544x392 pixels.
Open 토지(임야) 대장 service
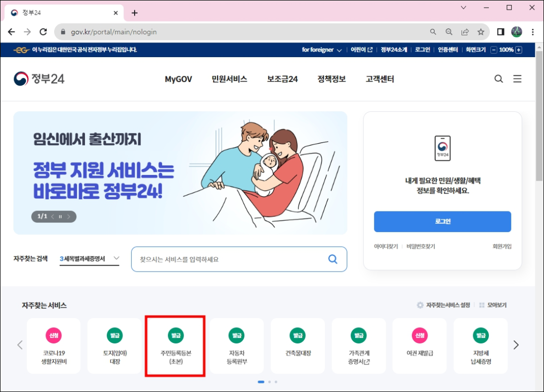coord(115,346)
